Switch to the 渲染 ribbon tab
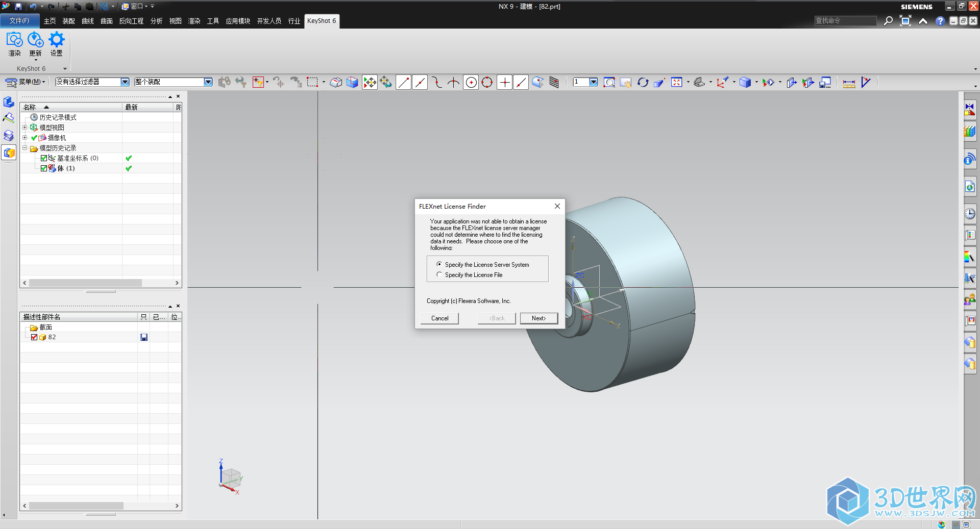 tap(194, 21)
